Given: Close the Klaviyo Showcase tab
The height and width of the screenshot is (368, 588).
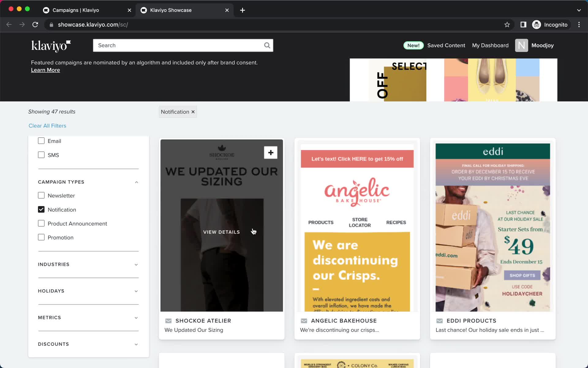Looking at the screenshot, I should tap(227, 10).
